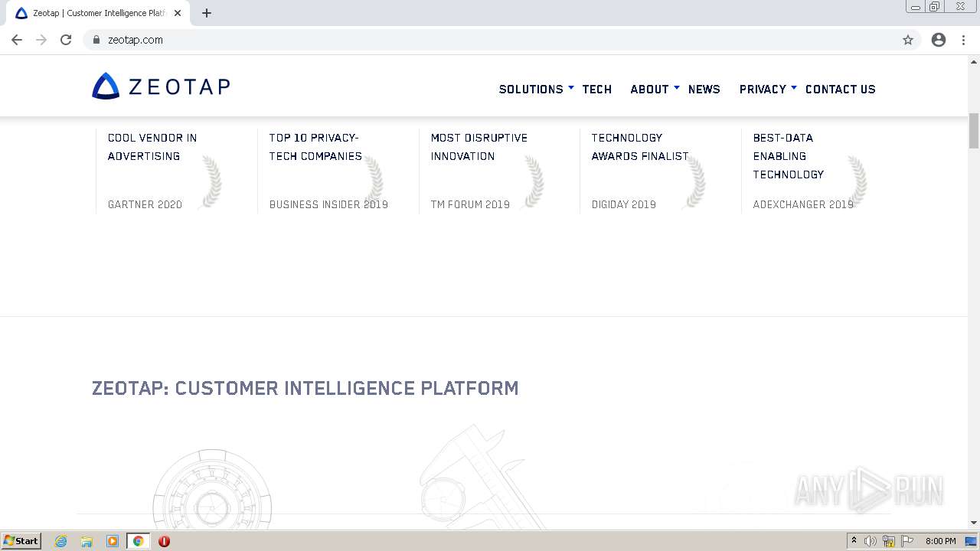Viewport: 980px width, 551px height.
Task: Show hidden system tray icons
Action: click(854, 541)
